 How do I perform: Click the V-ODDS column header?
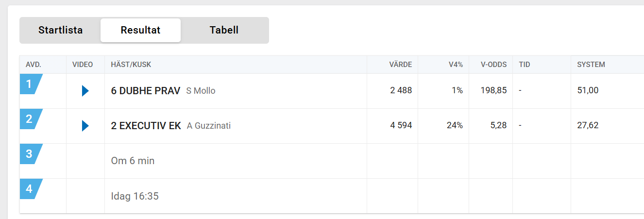493,65
